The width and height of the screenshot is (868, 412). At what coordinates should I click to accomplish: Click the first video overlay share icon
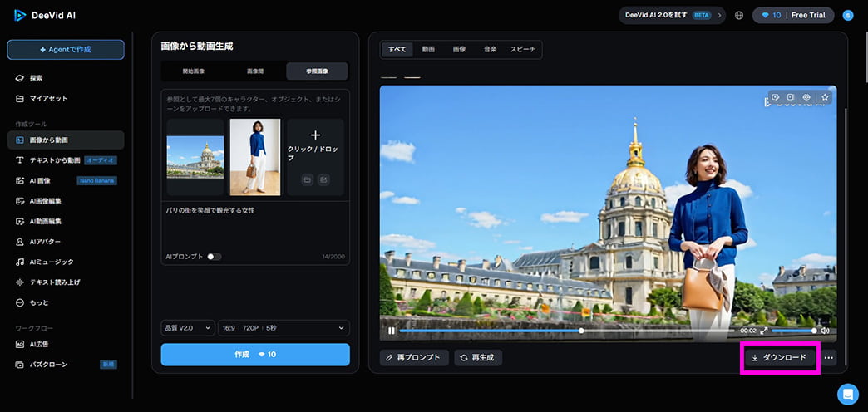pos(776,97)
